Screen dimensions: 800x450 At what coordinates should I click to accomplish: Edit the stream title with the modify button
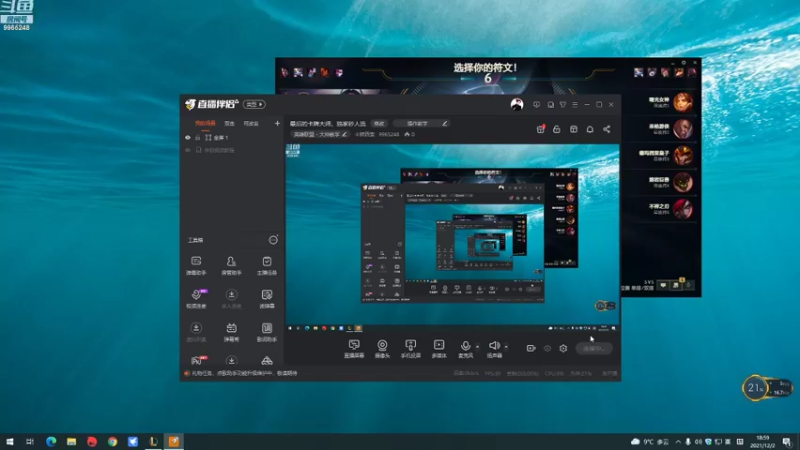[379, 123]
